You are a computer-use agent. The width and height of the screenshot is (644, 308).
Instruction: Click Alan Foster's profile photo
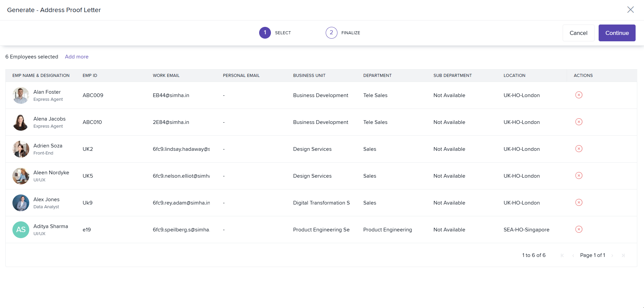[21, 95]
